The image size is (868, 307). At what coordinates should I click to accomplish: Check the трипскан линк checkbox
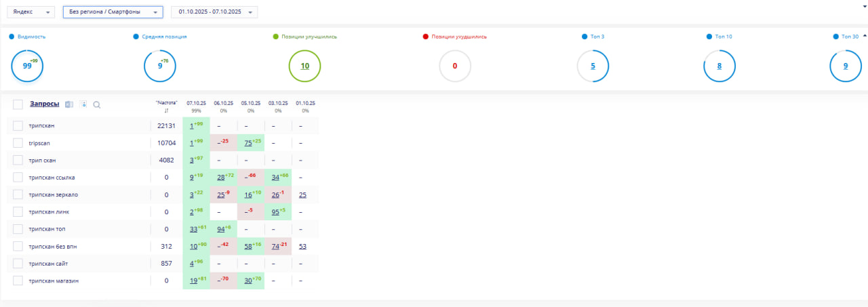pyautogui.click(x=18, y=211)
